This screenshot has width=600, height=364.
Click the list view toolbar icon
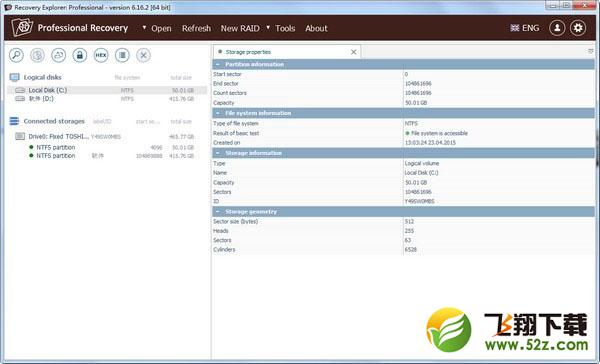click(x=122, y=55)
